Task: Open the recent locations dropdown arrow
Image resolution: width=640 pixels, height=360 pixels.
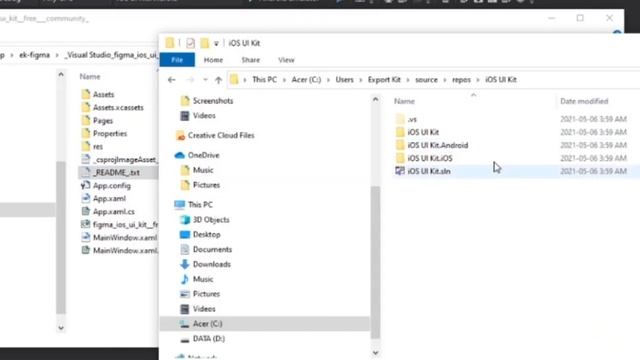Action: (205, 80)
